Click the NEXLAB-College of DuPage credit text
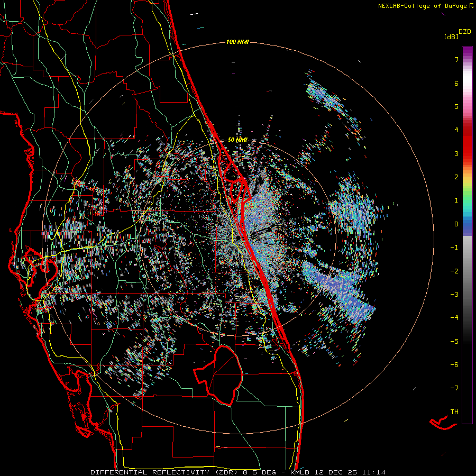The height and width of the screenshot is (476, 476). (x=425, y=6)
